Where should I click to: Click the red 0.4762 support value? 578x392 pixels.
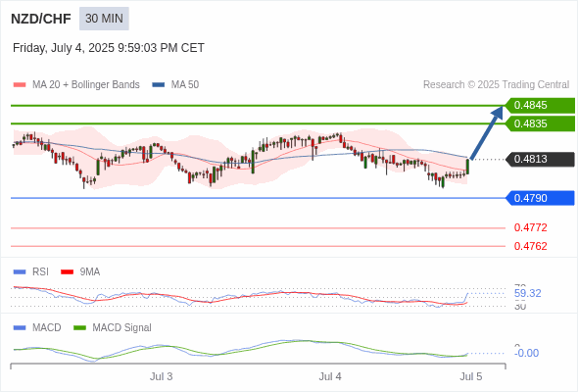pyautogui.click(x=530, y=246)
